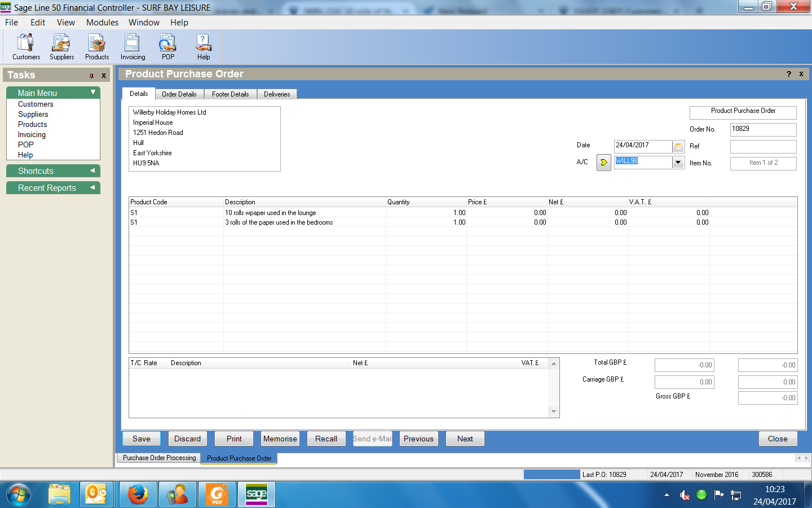
Task: Open Firefox from the taskbar
Action: [138, 494]
